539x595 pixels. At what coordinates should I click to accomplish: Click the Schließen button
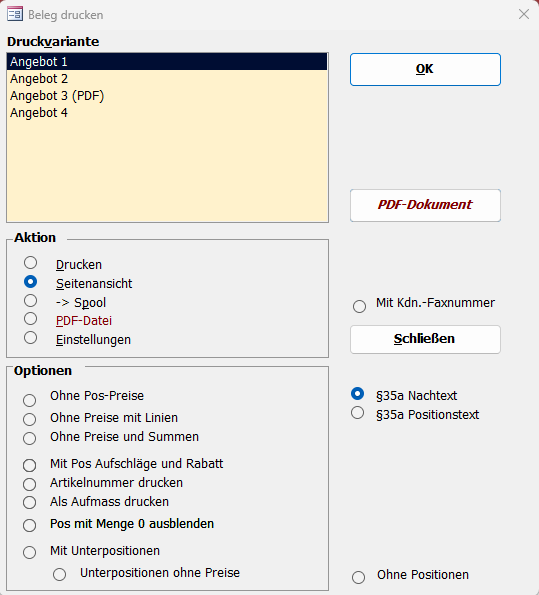(x=425, y=339)
